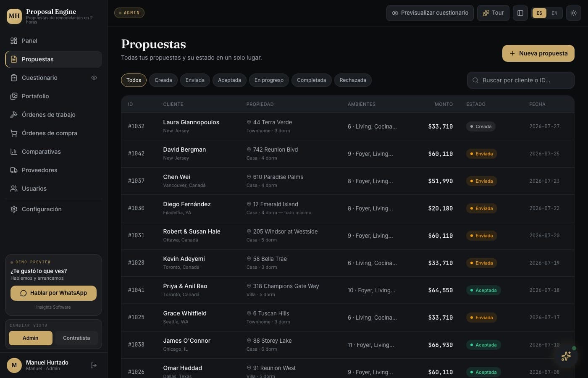
Task: Click the Configuración gear icon
Action: coord(14,209)
